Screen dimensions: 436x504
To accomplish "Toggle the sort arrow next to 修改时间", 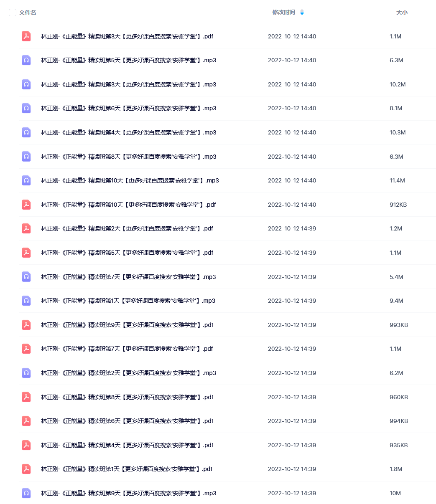I will 302,13.
